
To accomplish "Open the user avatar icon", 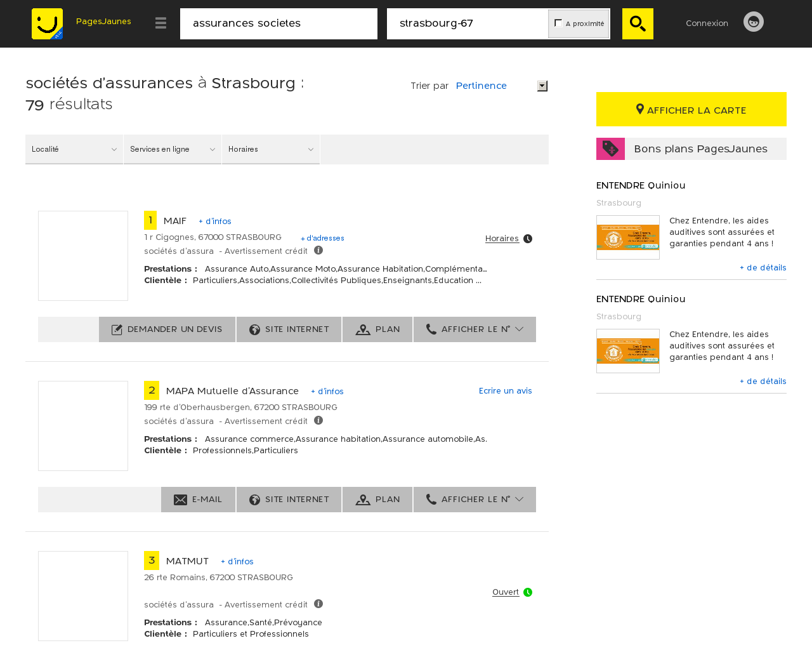I will (754, 22).
